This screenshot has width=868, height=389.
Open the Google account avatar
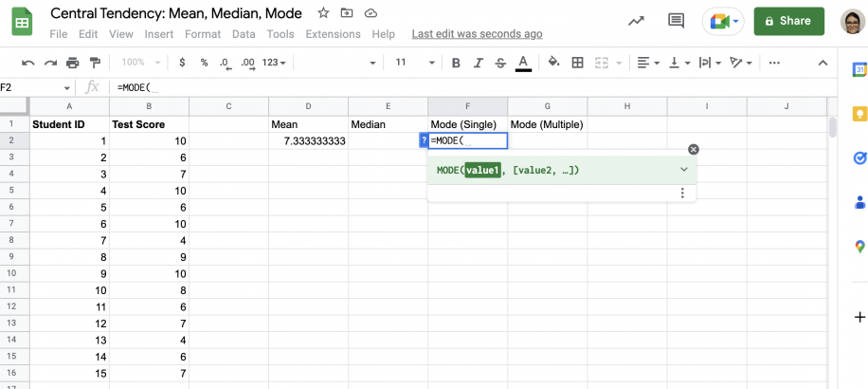click(853, 22)
